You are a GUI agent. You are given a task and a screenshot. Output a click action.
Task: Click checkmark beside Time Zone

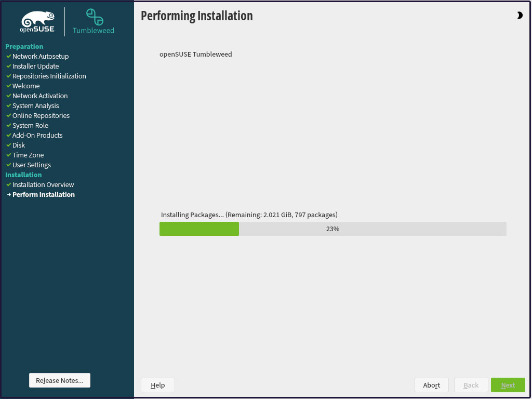click(9, 155)
